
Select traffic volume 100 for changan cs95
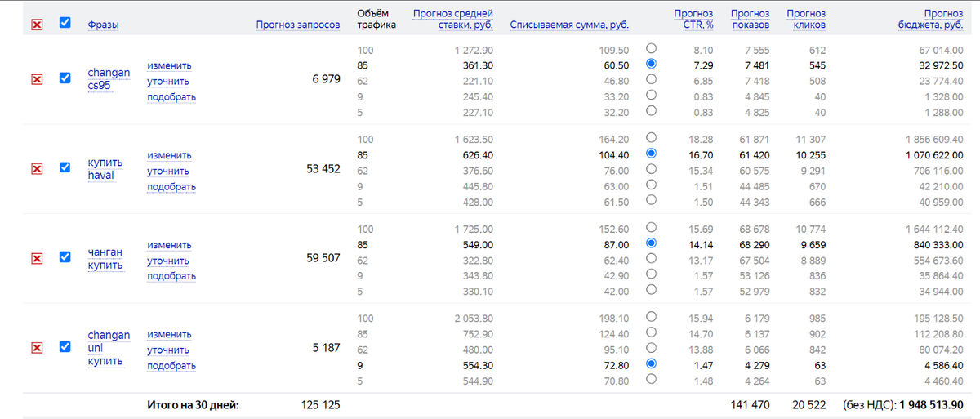(651, 48)
